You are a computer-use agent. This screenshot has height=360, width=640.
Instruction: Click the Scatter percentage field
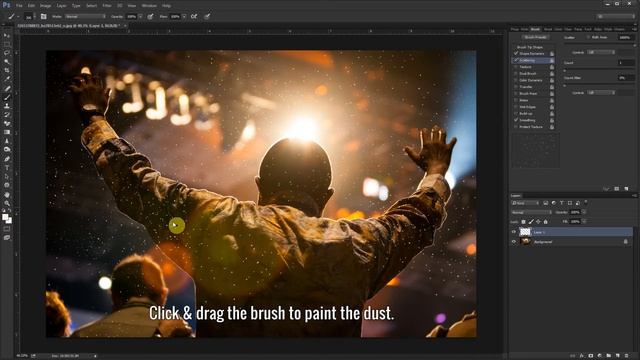tap(625, 37)
